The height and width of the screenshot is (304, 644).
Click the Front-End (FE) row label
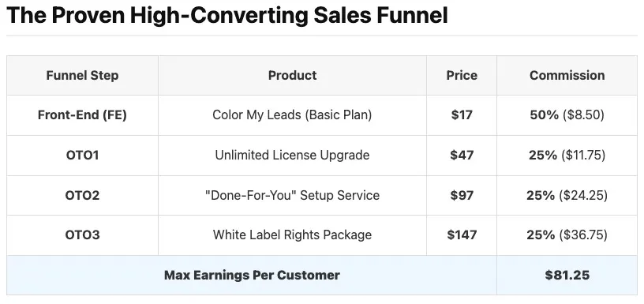[x=82, y=115]
